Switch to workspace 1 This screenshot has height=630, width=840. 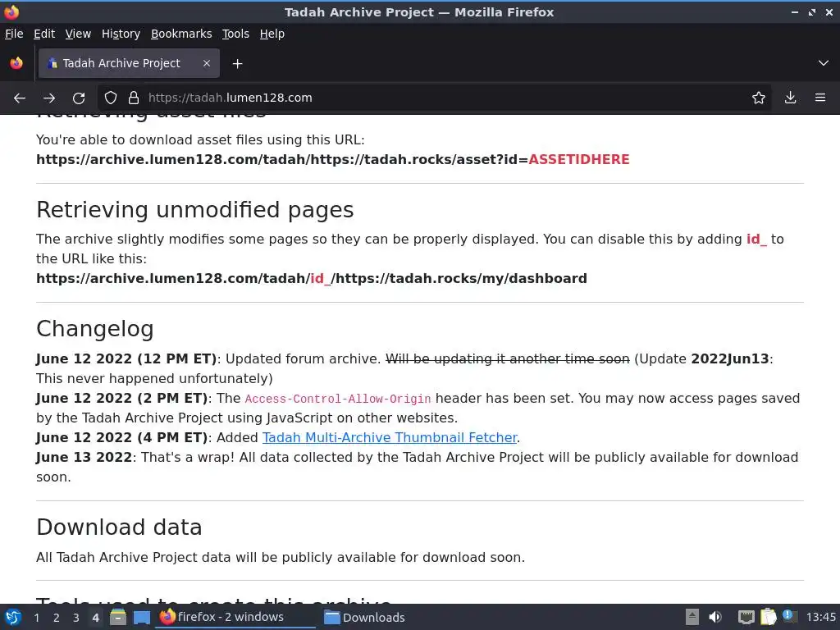tap(36, 618)
